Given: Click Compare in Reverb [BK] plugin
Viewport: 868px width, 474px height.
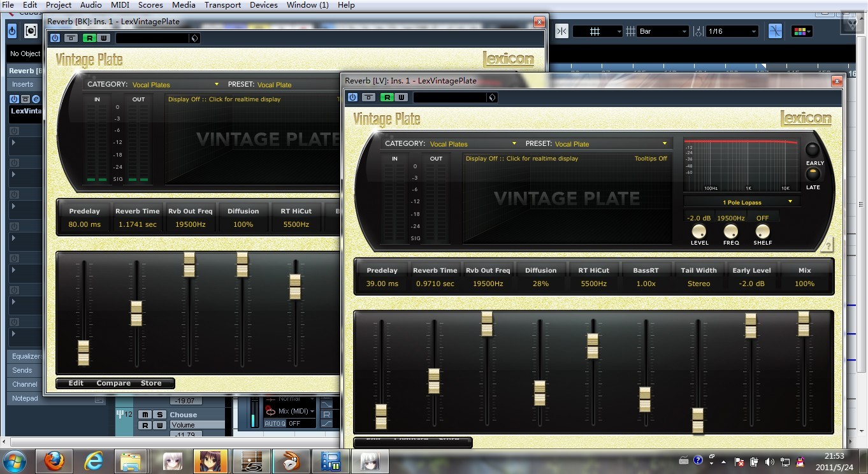Looking at the screenshot, I should 113,384.
